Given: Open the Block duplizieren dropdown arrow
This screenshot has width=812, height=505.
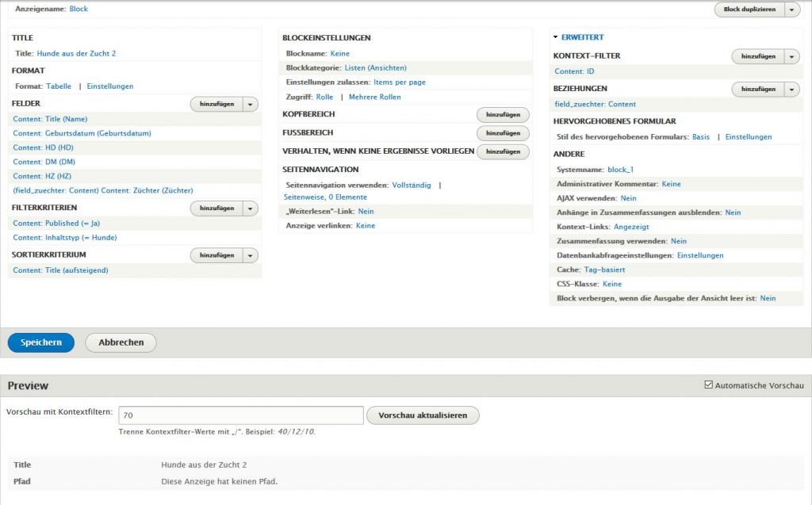Looking at the screenshot, I should (792, 10).
